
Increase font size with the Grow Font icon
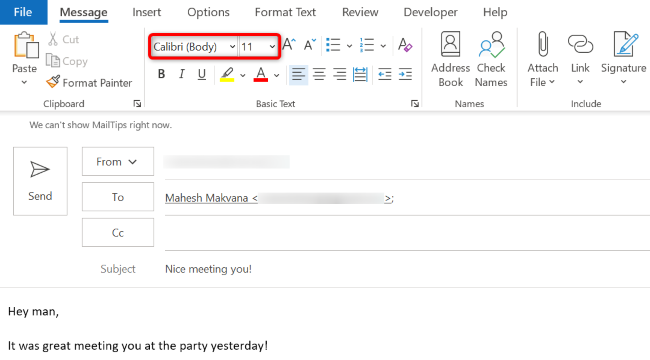(289, 45)
